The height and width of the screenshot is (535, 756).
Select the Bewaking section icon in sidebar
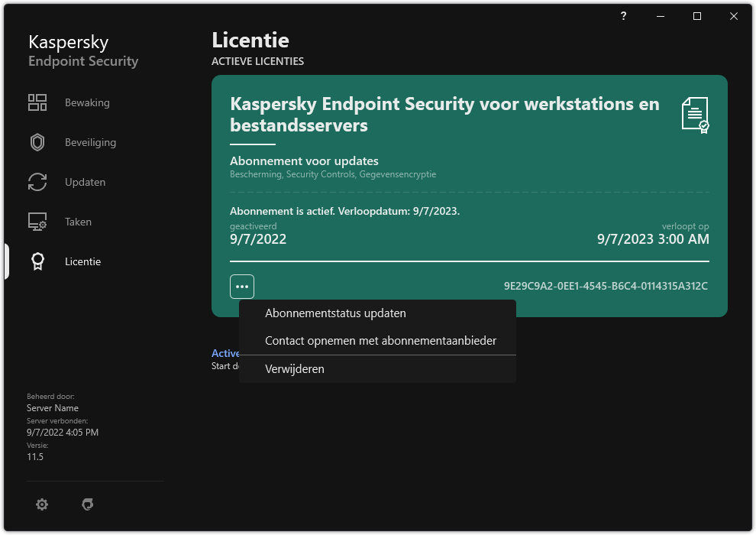tap(37, 102)
